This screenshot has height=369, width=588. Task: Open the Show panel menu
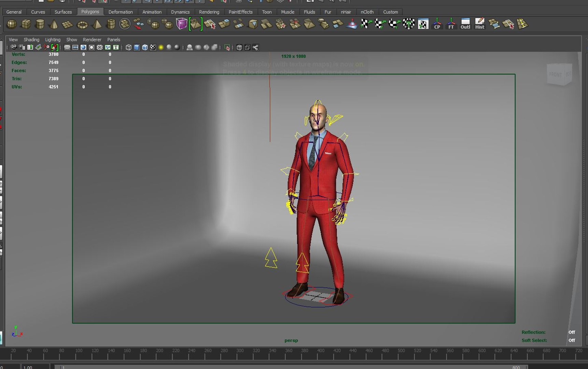[x=72, y=40]
